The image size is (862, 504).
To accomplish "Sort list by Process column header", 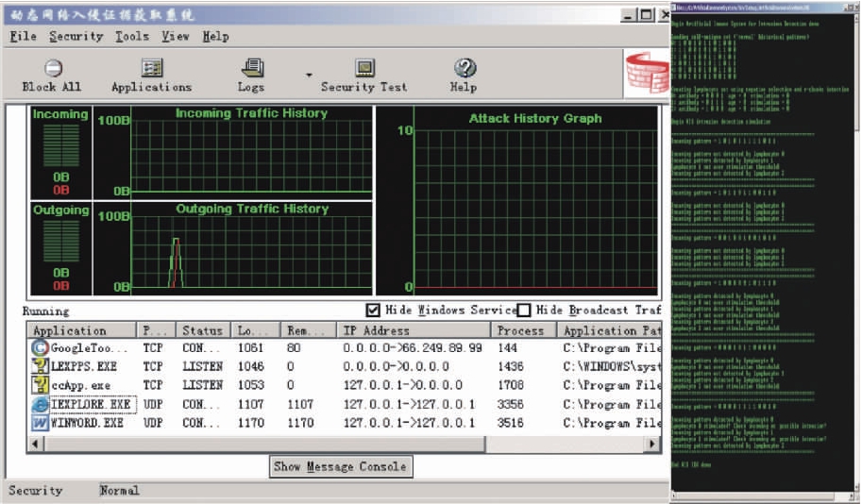I will [x=521, y=330].
